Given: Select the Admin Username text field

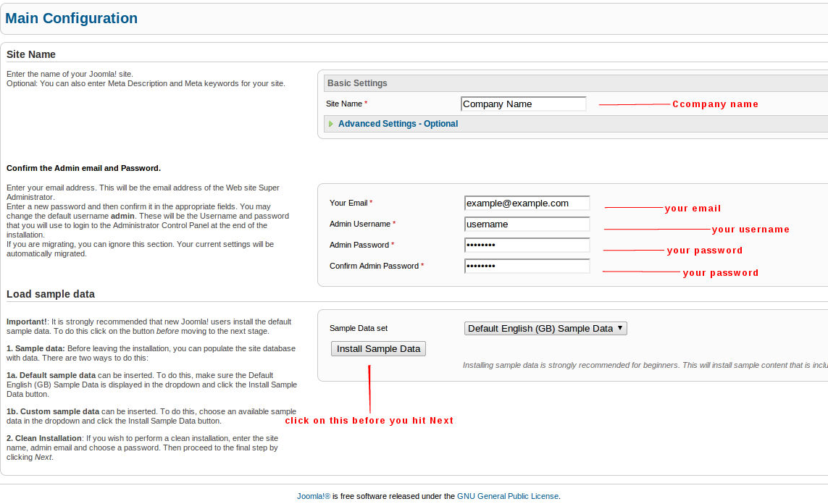Looking at the screenshot, I should (527, 224).
